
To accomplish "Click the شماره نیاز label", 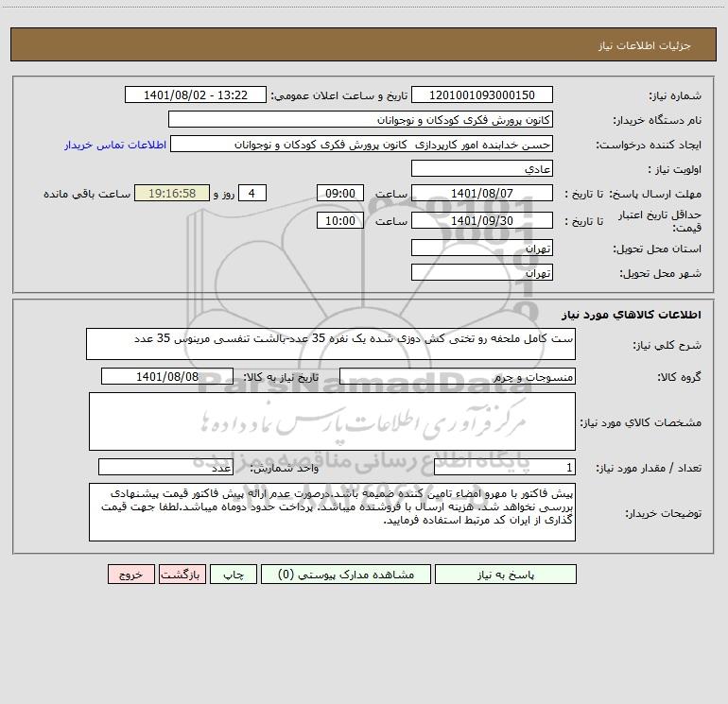I will point(675,96).
